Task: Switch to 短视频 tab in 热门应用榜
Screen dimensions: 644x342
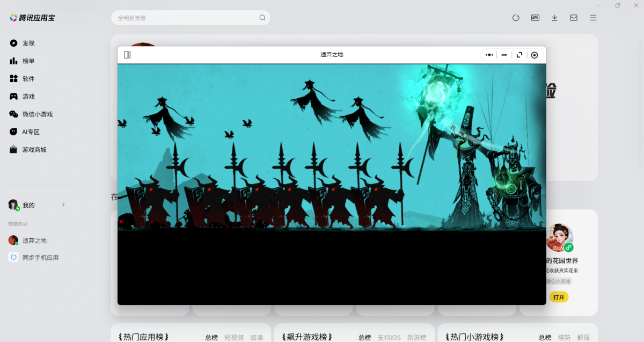Action: [x=234, y=337]
